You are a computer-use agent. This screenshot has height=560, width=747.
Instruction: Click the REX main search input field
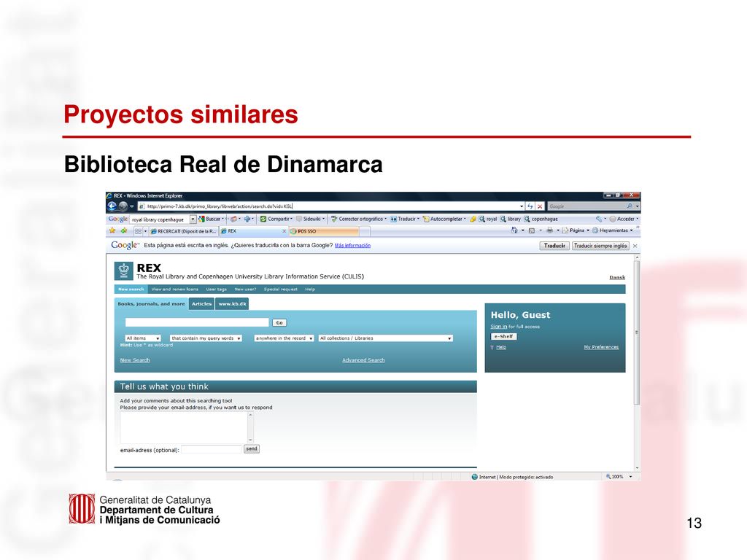[197, 322]
